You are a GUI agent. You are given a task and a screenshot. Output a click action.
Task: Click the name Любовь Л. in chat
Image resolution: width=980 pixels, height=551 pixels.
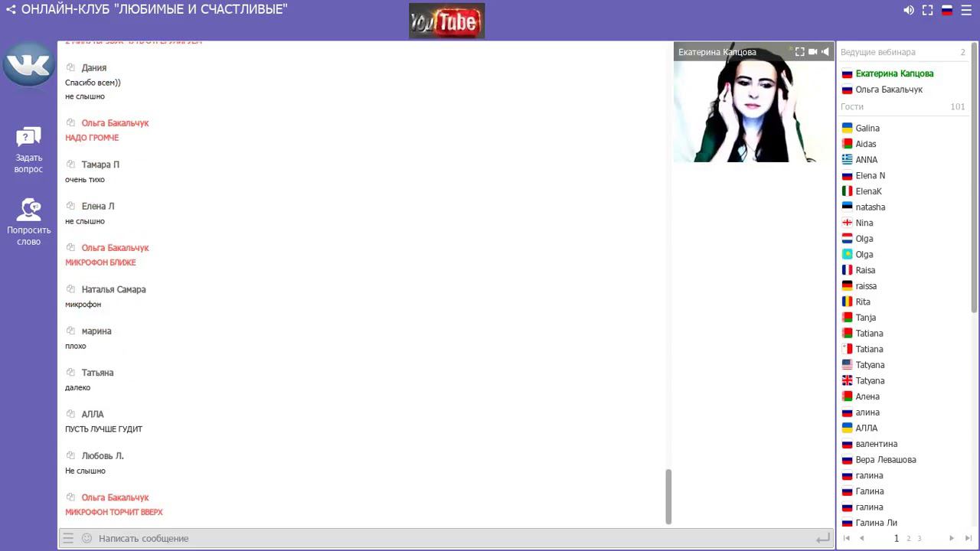point(103,455)
